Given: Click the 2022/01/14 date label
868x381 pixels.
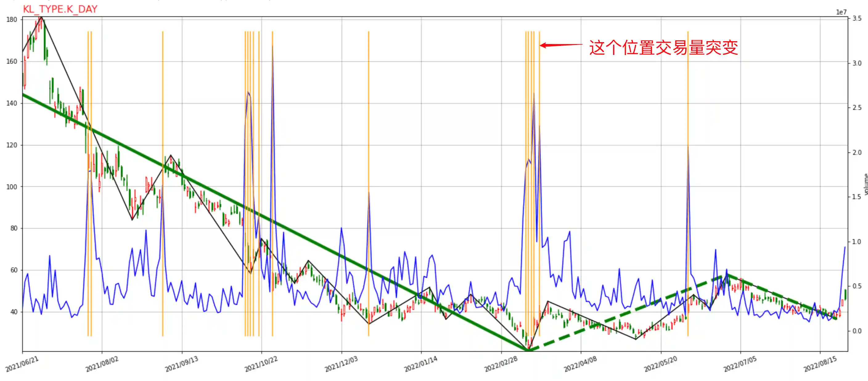Looking at the screenshot, I should (x=420, y=364).
